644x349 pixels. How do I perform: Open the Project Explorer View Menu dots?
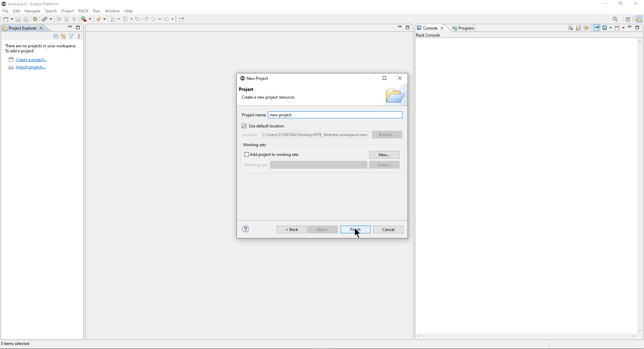tap(79, 36)
